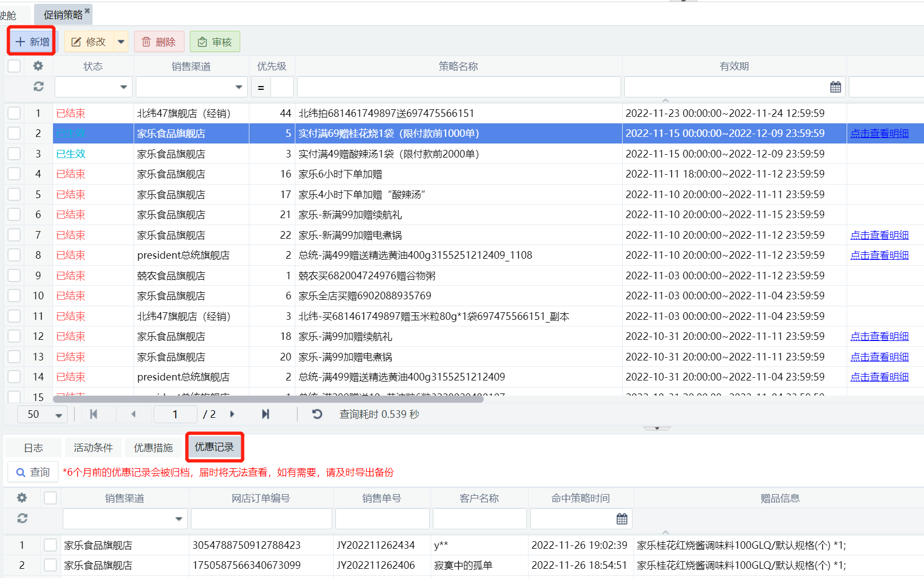Viewport: 924px width, 578px height.
Task: Go to previous page arrow
Action: pyautogui.click(x=133, y=414)
